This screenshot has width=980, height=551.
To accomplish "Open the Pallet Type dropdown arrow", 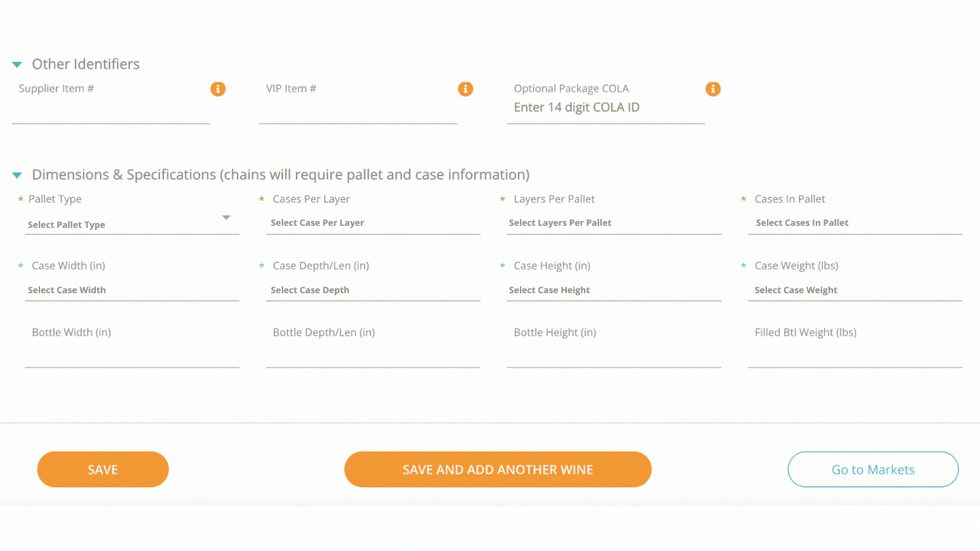I will coord(226,216).
